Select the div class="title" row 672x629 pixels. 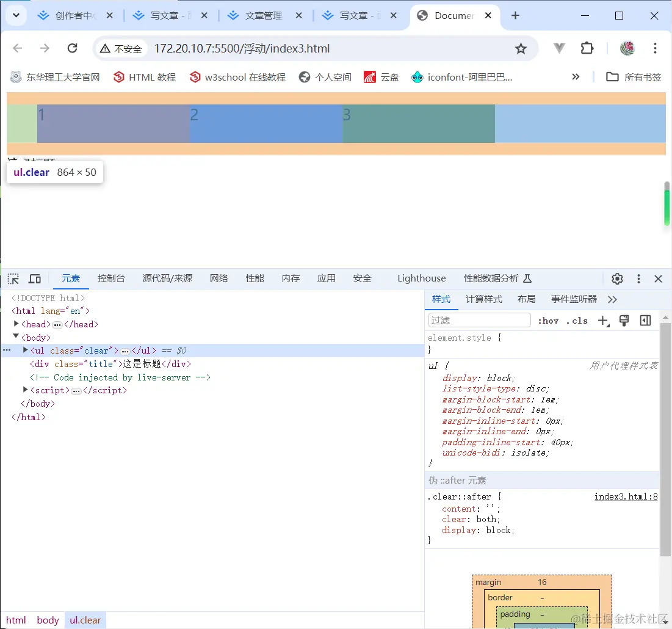[x=110, y=364]
